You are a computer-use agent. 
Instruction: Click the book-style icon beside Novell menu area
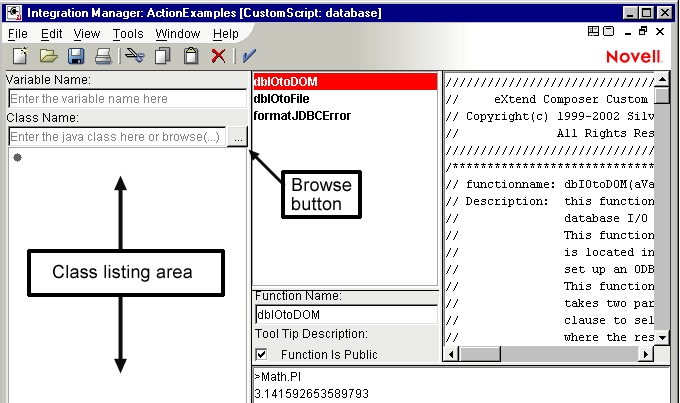tap(593, 31)
